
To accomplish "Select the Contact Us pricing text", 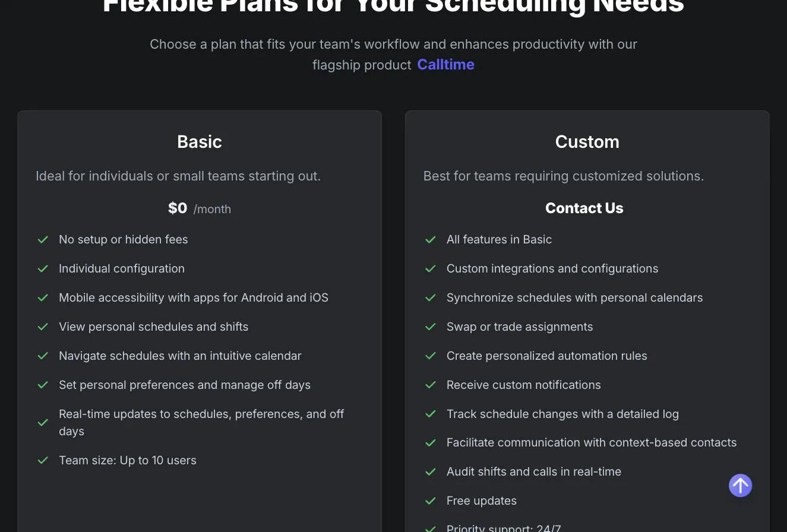I will coord(584,208).
